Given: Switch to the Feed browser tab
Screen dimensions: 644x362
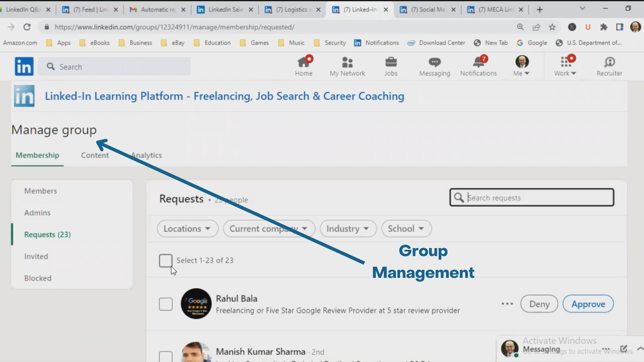Looking at the screenshot, I should tap(90, 10).
